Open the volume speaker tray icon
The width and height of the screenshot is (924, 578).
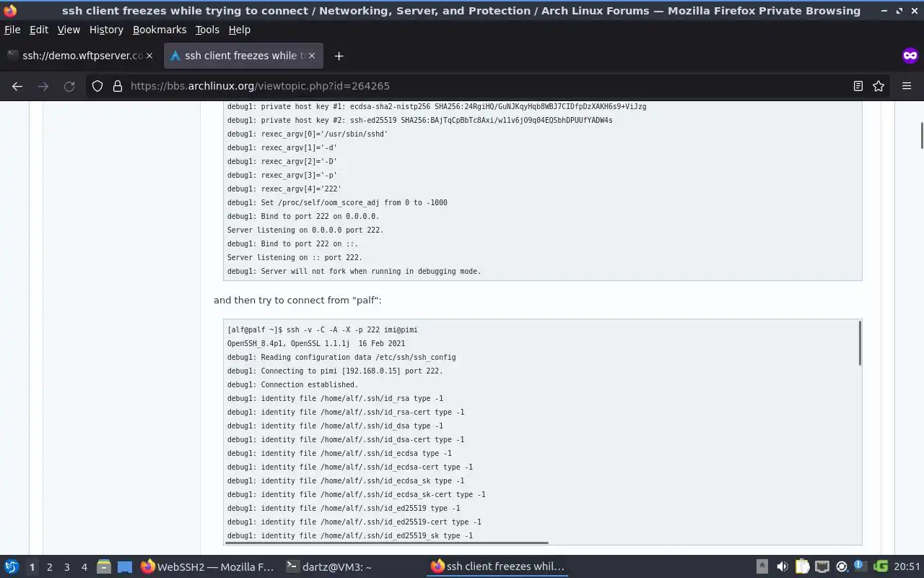782,567
